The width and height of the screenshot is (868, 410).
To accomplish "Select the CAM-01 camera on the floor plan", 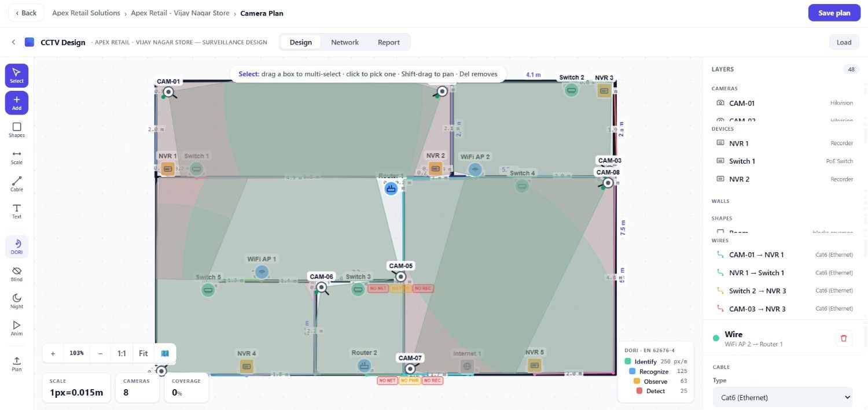I will (x=168, y=92).
